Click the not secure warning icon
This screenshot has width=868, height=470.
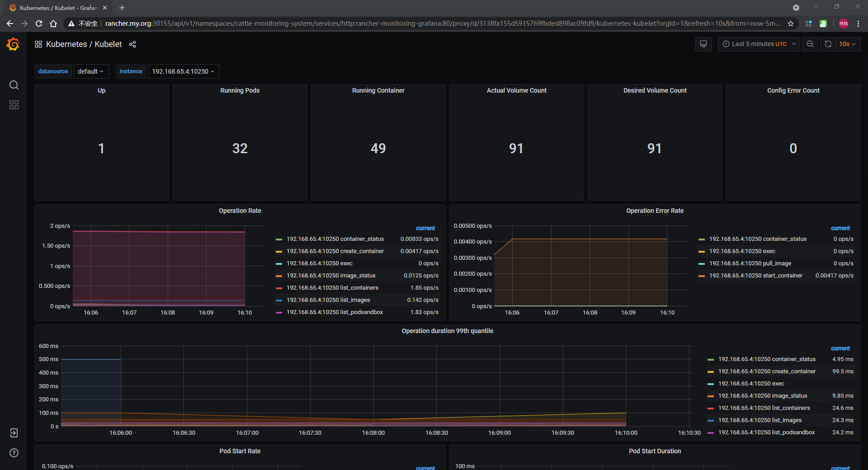click(x=71, y=23)
